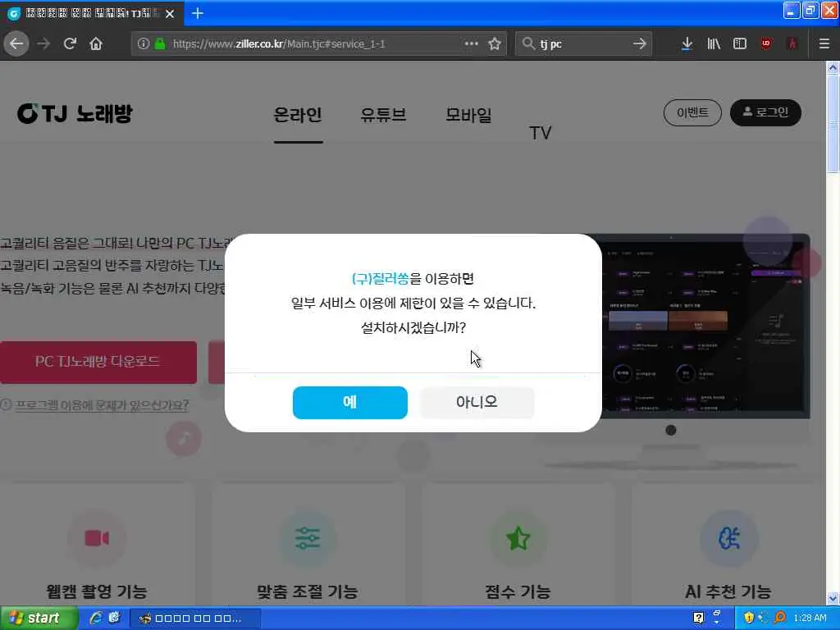
Task: Click the blue 예 confirm button
Action: click(349, 402)
